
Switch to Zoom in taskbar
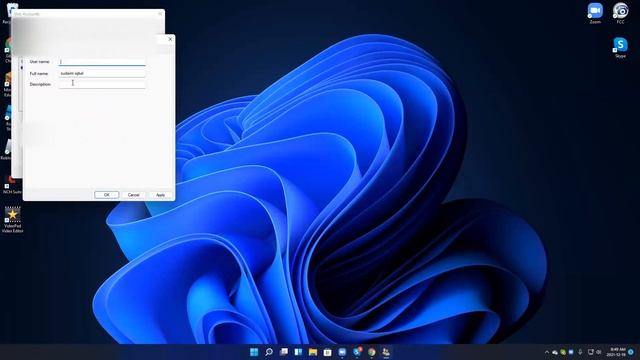coord(342,352)
